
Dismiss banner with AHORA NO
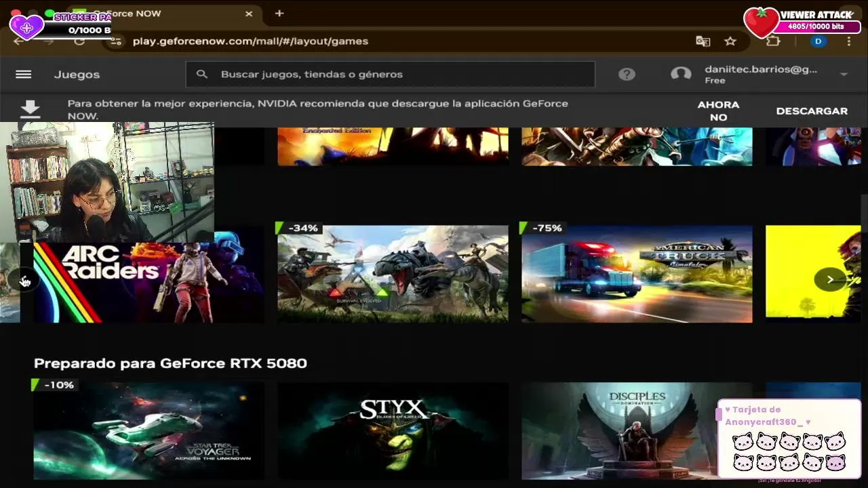coord(718,110)
